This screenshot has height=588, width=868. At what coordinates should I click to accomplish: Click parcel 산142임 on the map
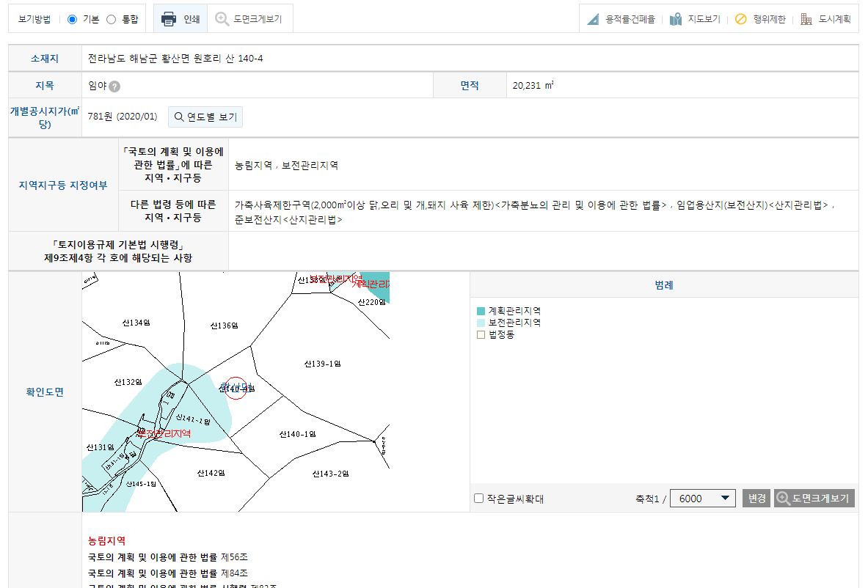pyautogui.click(x=211, y=473)
